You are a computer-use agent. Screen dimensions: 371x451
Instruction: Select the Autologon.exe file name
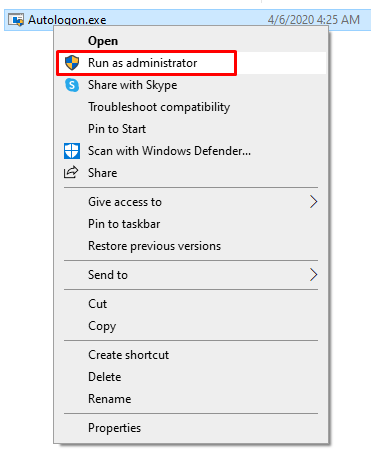coord(67,20)
